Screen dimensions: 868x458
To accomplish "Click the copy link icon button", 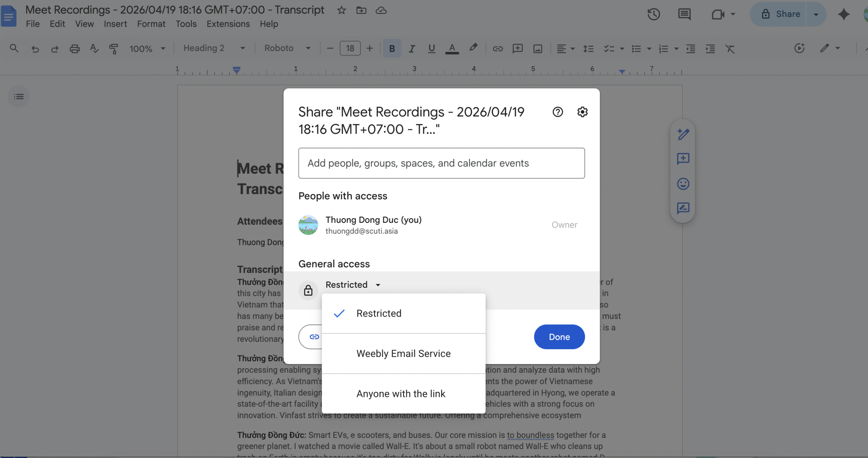I will pyautogui.click(x=314, y=337).
